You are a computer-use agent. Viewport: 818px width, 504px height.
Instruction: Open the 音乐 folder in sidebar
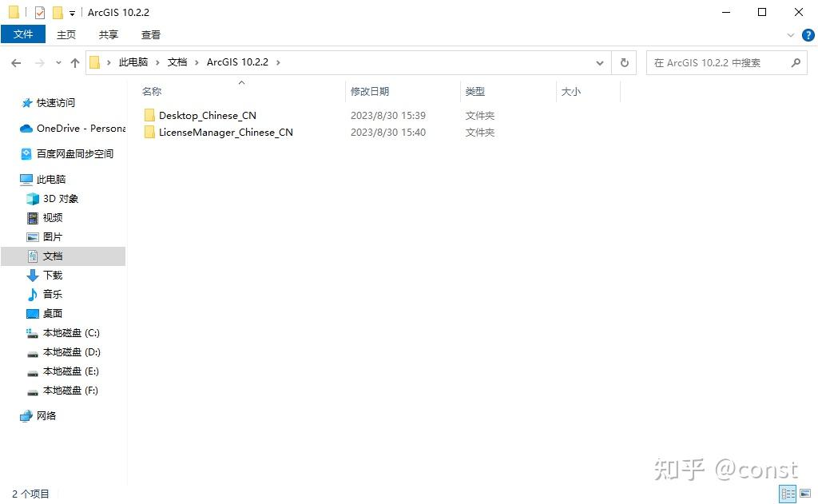52,294
